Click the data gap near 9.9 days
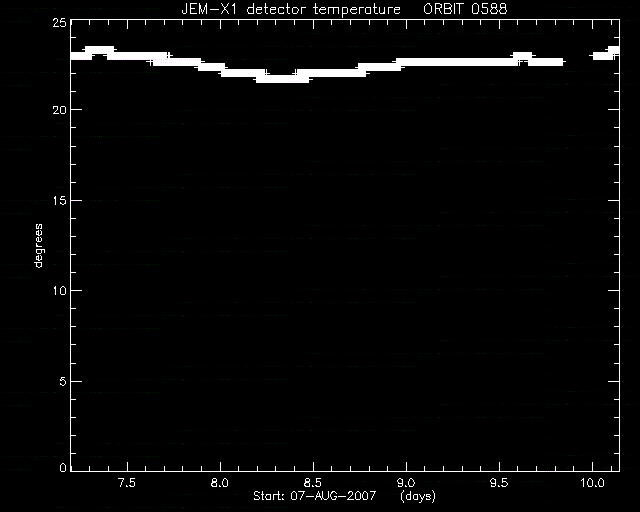This screenshot has width=640, height=512. [578, 59]
